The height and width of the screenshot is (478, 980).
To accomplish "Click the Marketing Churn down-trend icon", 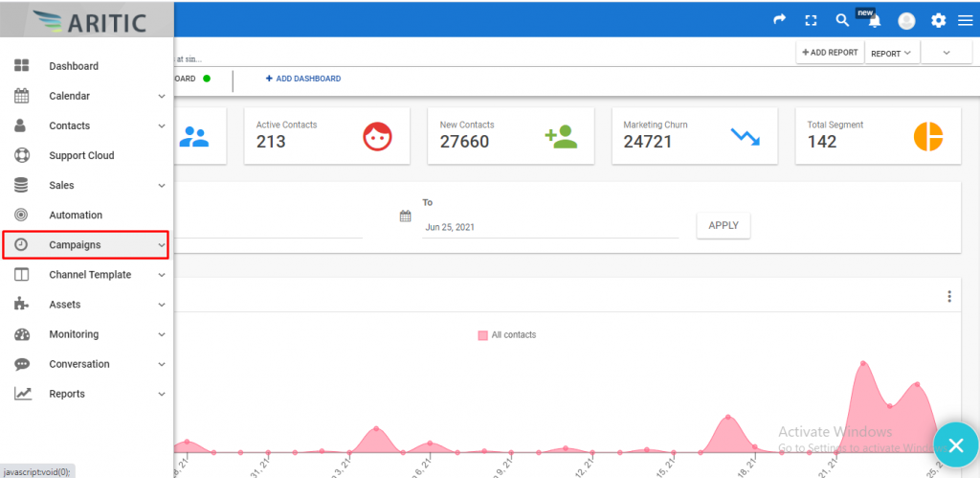I will 745,136.
